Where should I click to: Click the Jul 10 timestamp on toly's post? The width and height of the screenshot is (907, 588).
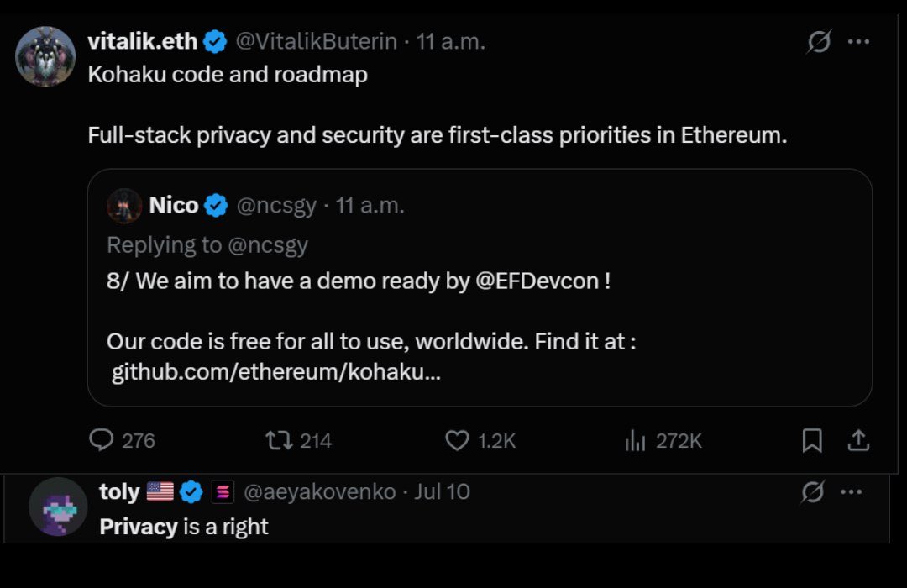coord(442,491)
